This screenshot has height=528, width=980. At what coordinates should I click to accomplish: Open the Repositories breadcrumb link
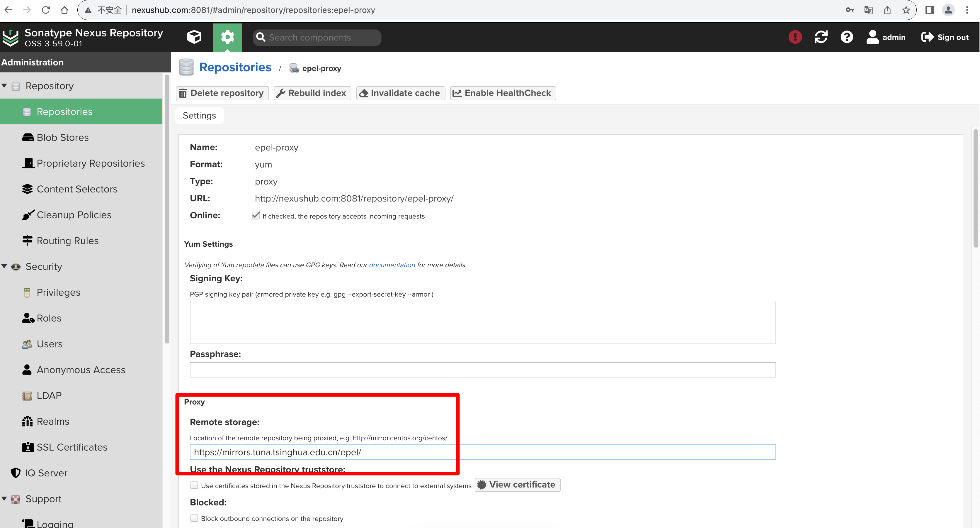click(x=235, y=67)
